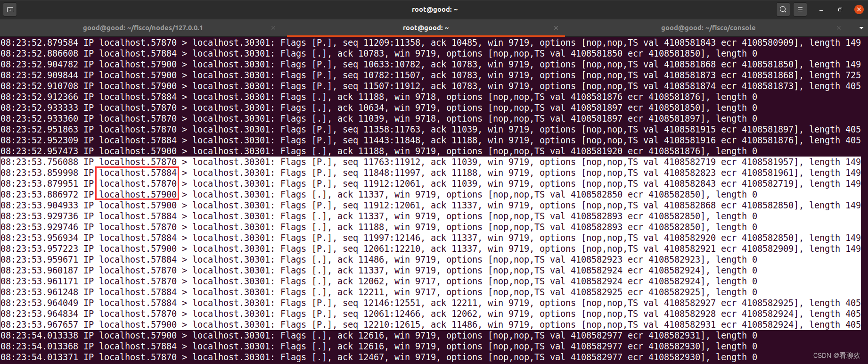
Task: Click timestamp 08:23:52.879584
Action: click(x=40, y=43)
